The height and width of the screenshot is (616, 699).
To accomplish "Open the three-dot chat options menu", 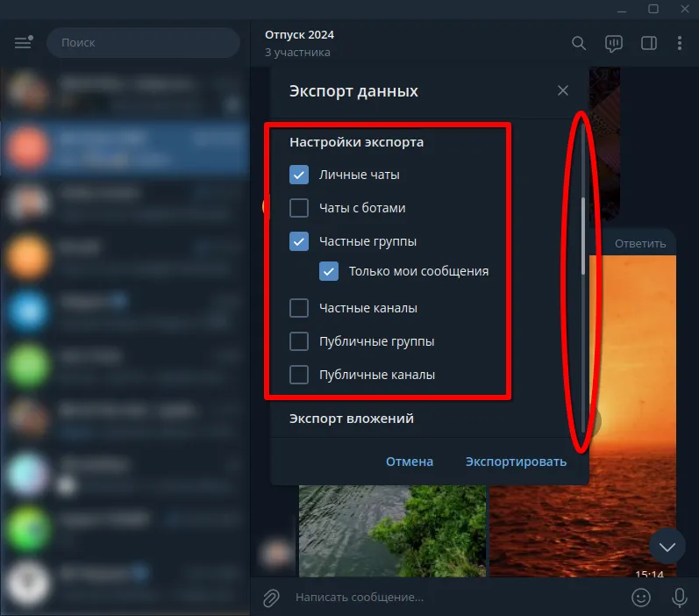I will tap(680, 43).
